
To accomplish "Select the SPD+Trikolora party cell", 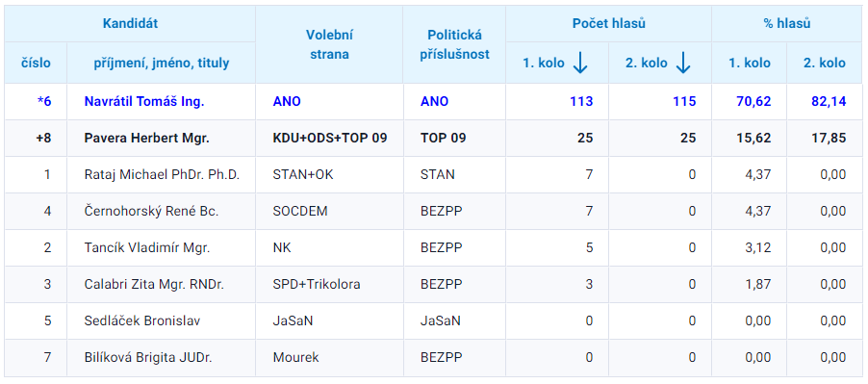I will (329, 285).
